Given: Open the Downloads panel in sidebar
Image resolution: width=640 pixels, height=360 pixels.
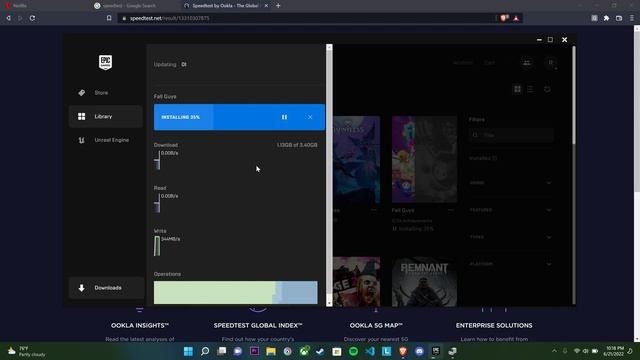Looking at the screenshot, I should point(106,288).
